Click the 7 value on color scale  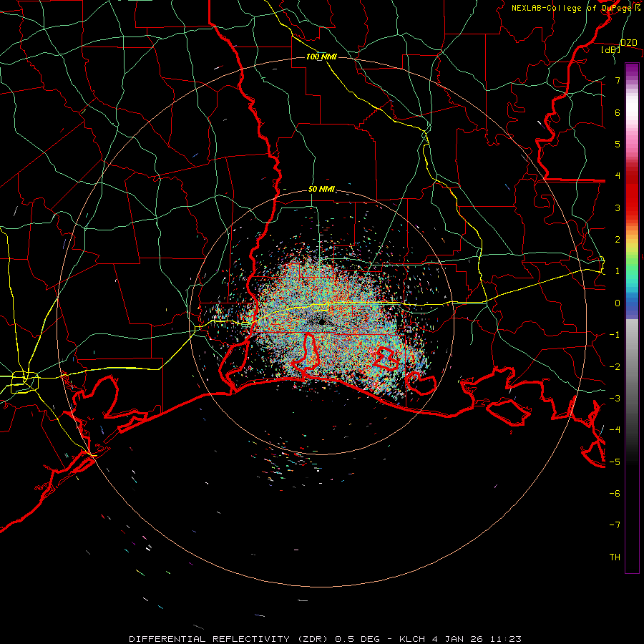coord(618,81)
